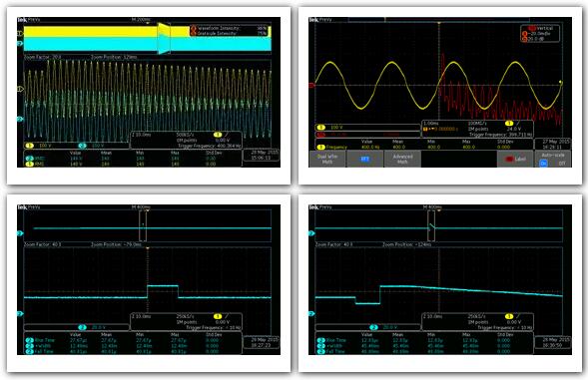Click the red math waveform marker in the FFT scope
588x380 pixels.
[x=311, y=86]
